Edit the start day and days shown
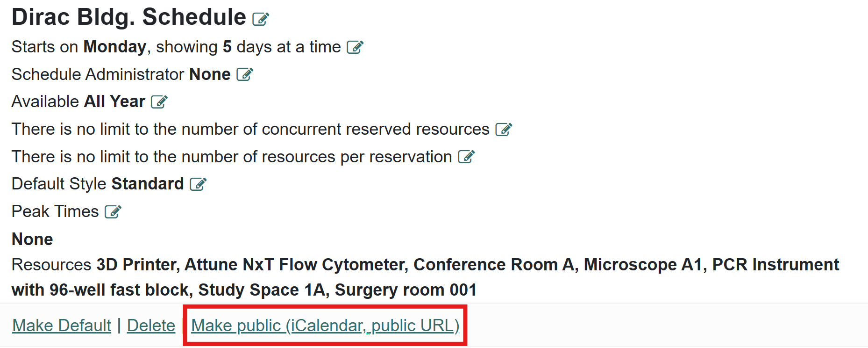 pos(355,47)
